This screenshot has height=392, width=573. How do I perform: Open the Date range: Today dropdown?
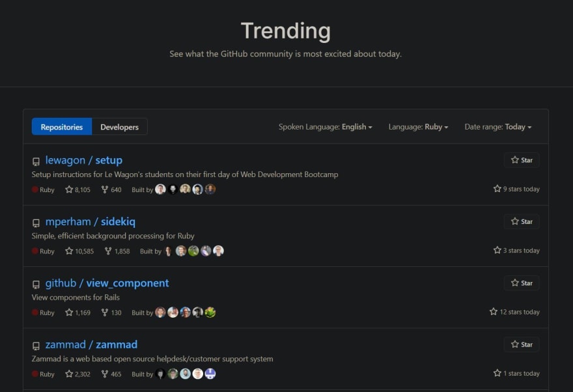497,127
